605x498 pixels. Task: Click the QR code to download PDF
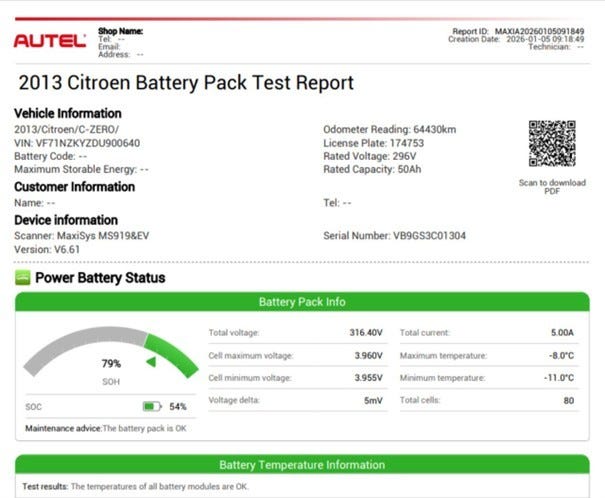(552, 143)
